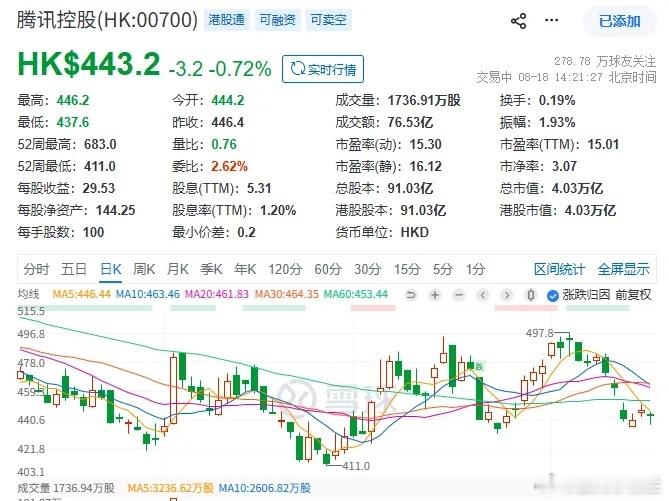Viewport: 669px width, 501px height.
Task: Toggle the 涨跌归因 checkbox
Action: coord(553,295)
